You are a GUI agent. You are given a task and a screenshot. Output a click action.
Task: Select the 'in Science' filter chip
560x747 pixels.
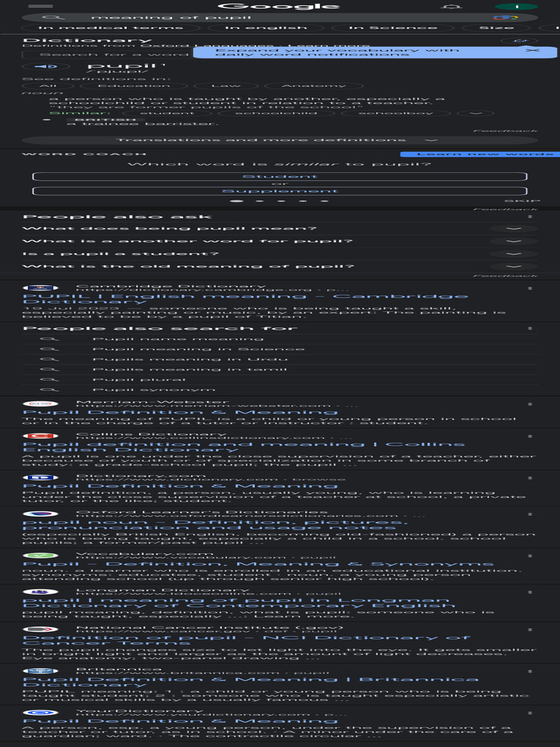393,28
